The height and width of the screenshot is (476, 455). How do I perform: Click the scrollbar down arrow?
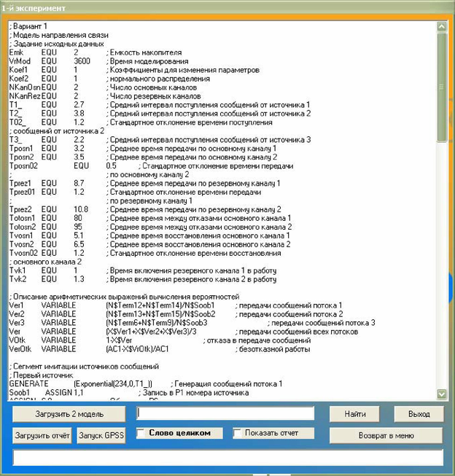(442, 394)
